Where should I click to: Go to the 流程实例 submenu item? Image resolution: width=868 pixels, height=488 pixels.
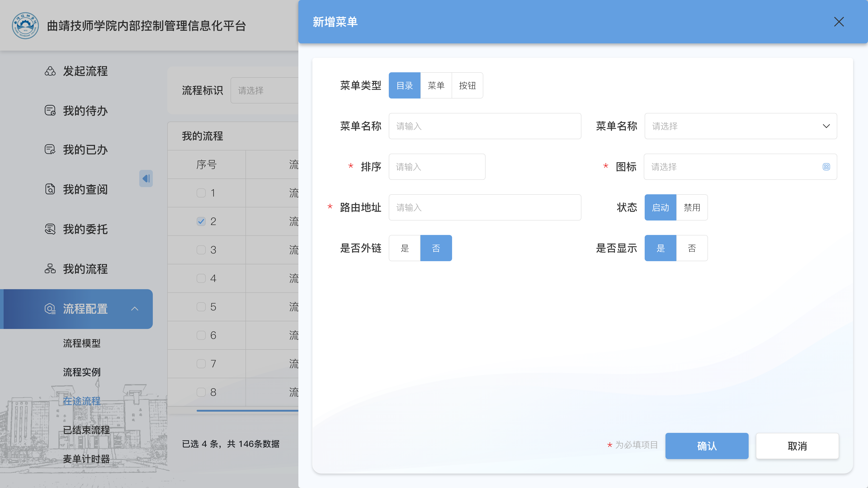[82, 372]
